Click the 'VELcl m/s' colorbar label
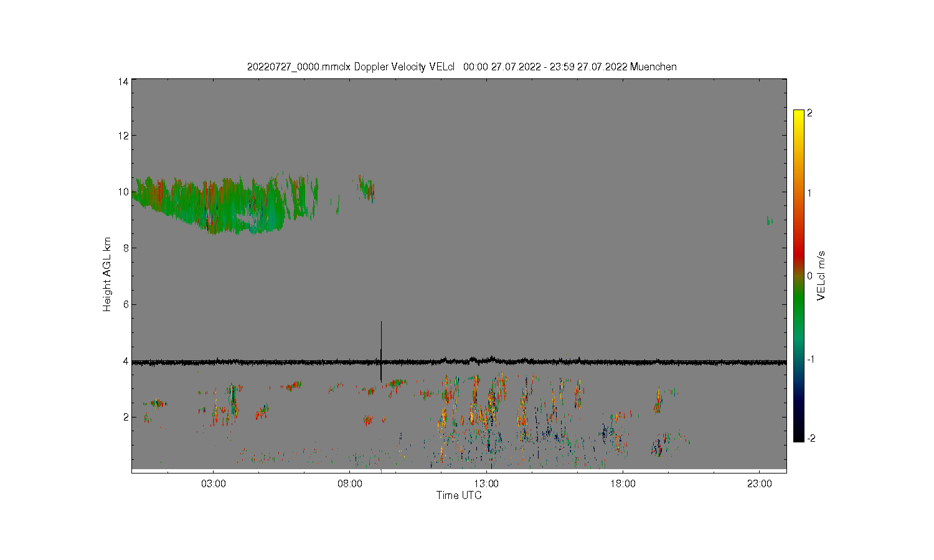 [821, 276]
